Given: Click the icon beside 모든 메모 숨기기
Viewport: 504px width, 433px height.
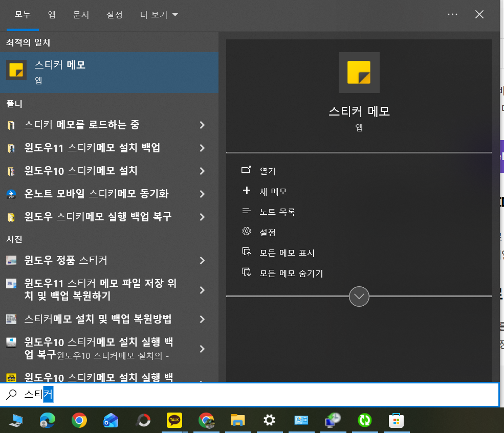Looking at the screenshot, I should 246,272.
